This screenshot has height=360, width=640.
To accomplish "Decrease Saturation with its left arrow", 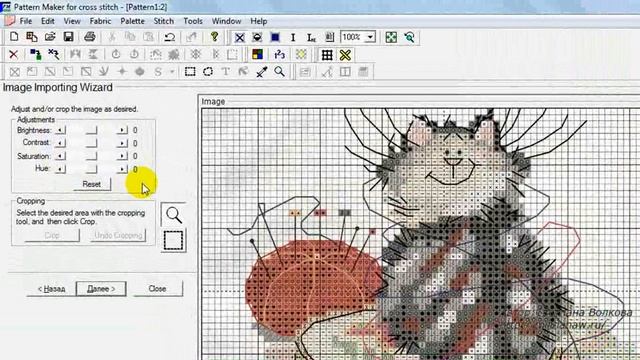I will [60, 156].
